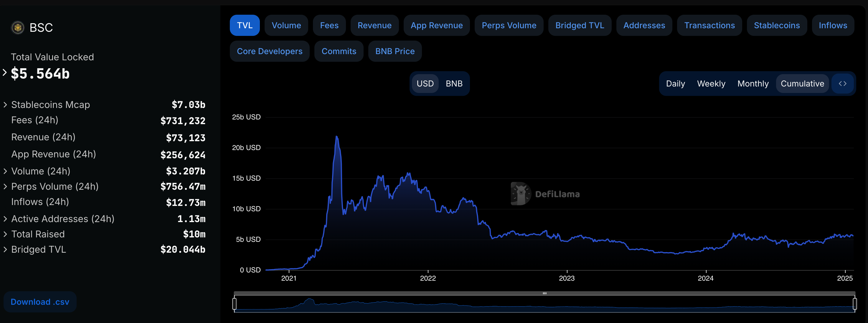Select the Weekly grouping tab
The height and width of the screenshot is (323, 868).
click(711, 84)
